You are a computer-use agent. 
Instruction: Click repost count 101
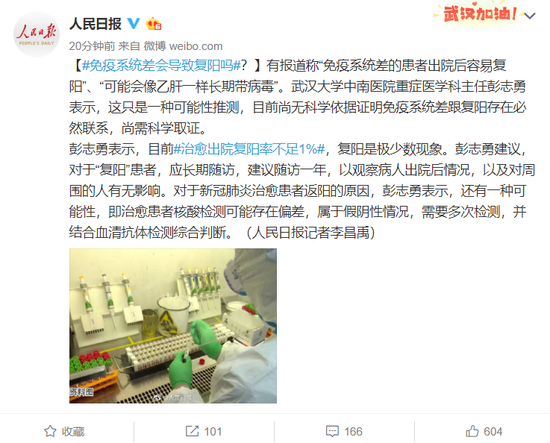pyautogui.click(x=213, y=431)
